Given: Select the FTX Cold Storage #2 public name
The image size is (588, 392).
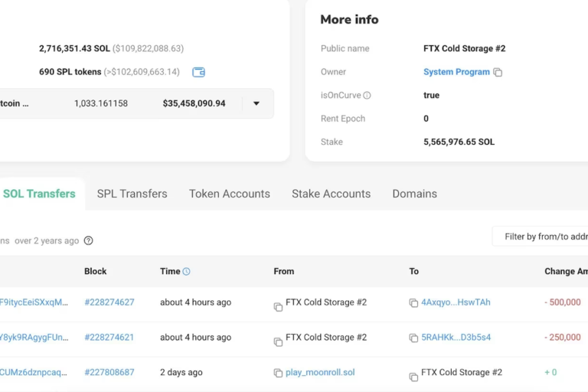Looking at the screenshot, I should [464, 48].
